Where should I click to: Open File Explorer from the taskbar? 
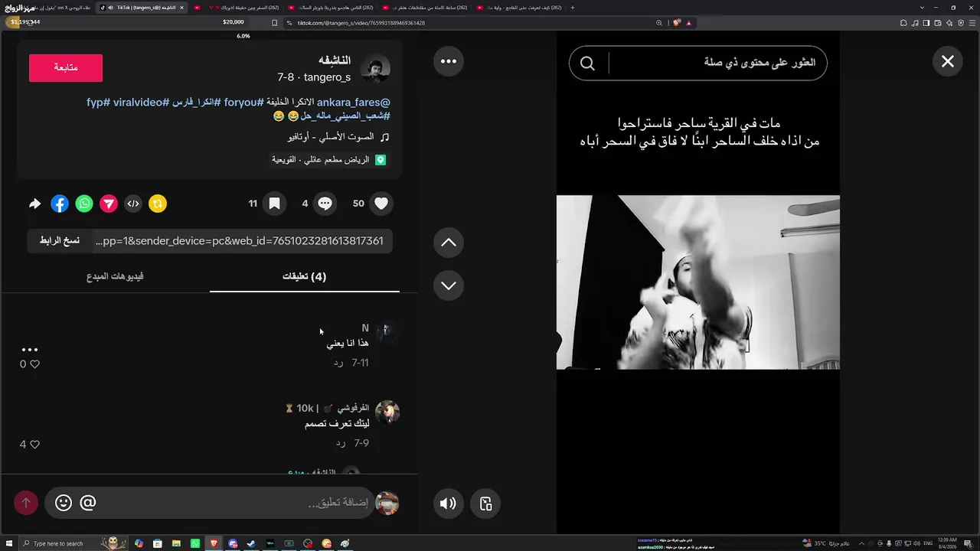pos(176,543)
